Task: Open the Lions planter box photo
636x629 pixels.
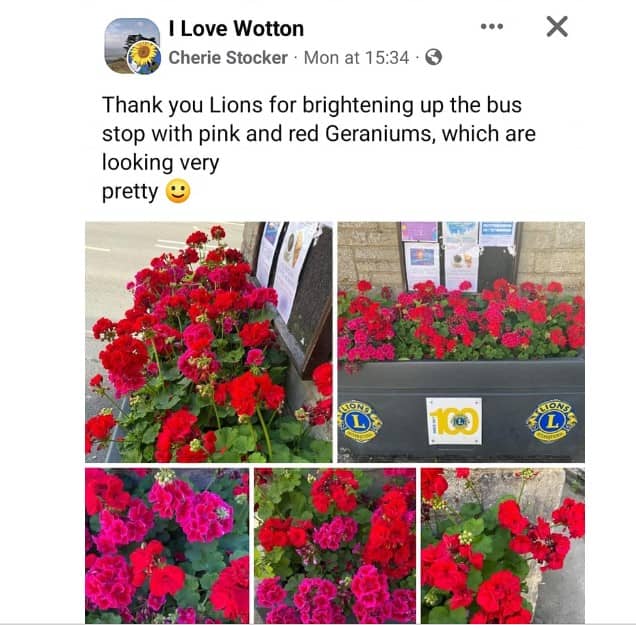Action: click(461, 342)
